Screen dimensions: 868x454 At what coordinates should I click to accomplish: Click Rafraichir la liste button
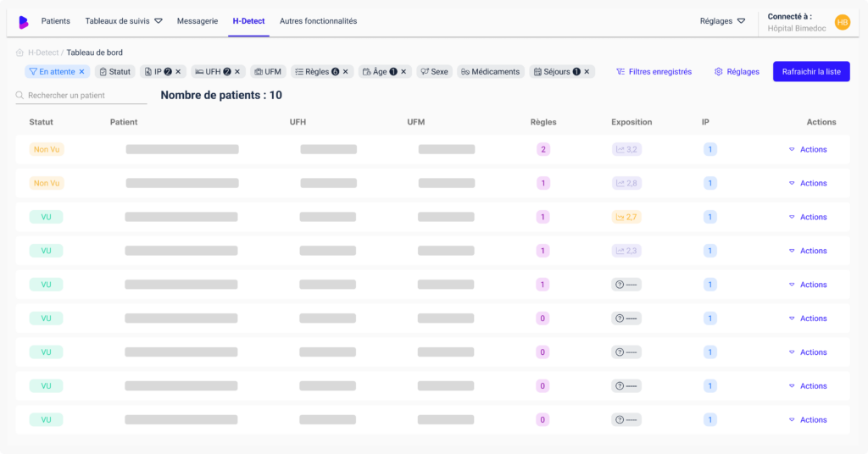pos(811,72)
